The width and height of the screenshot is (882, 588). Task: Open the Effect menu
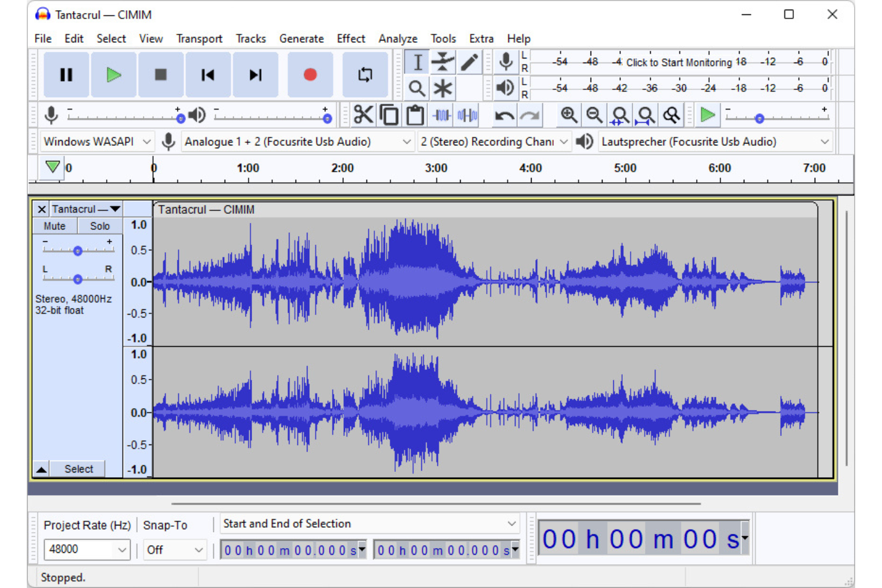pos(351,39)
